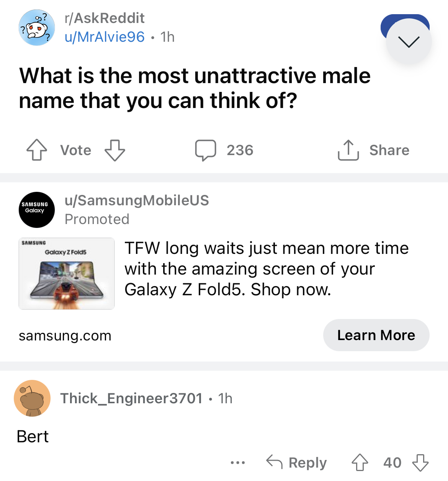Upvote the Bert comment

pos(360,462)
